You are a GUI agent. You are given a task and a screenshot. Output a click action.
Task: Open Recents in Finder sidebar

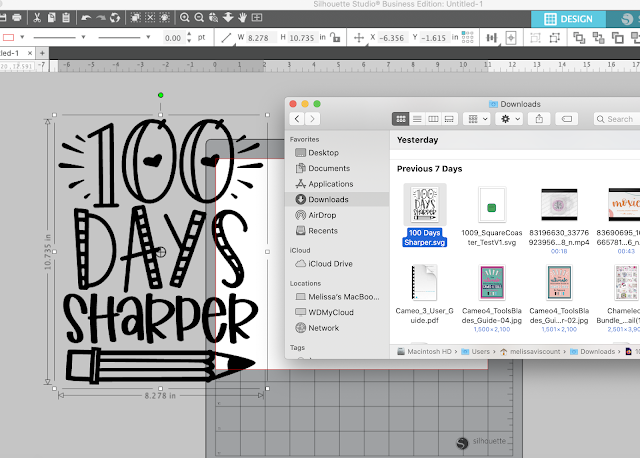(x=316, y=231)
